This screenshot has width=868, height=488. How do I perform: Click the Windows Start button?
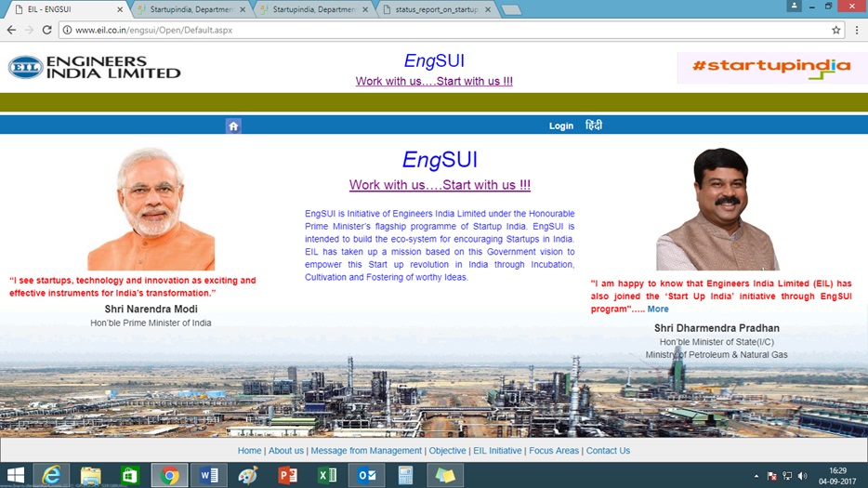16,475
